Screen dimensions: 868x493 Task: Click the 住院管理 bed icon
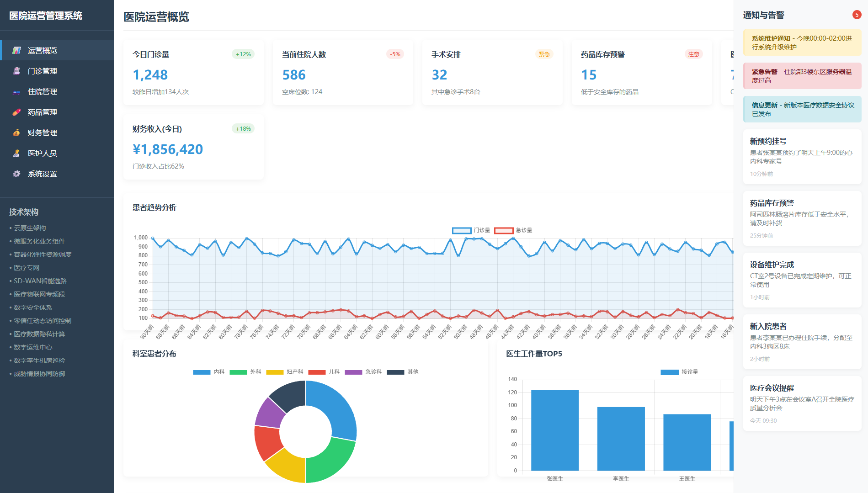pos(16,91)
